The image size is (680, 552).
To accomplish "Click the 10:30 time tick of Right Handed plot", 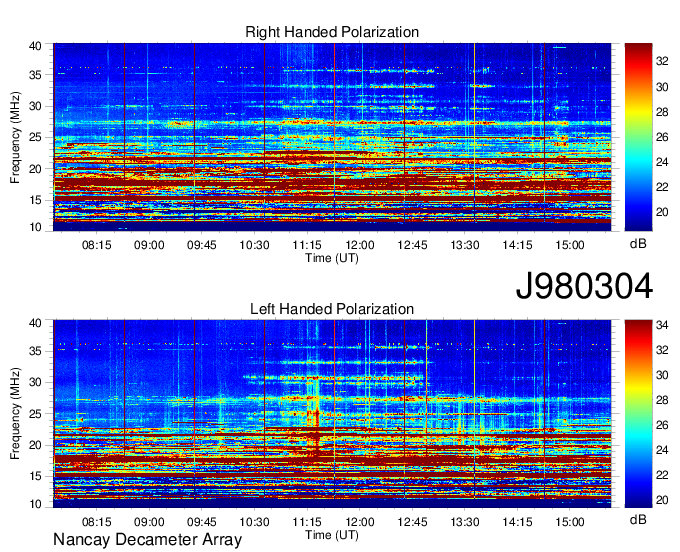I will 254,245.
